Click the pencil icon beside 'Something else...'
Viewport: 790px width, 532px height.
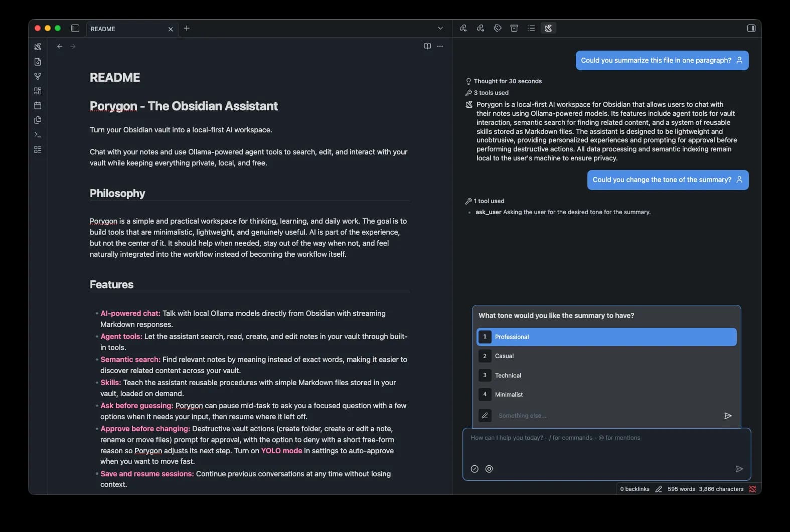pos(485,416)
